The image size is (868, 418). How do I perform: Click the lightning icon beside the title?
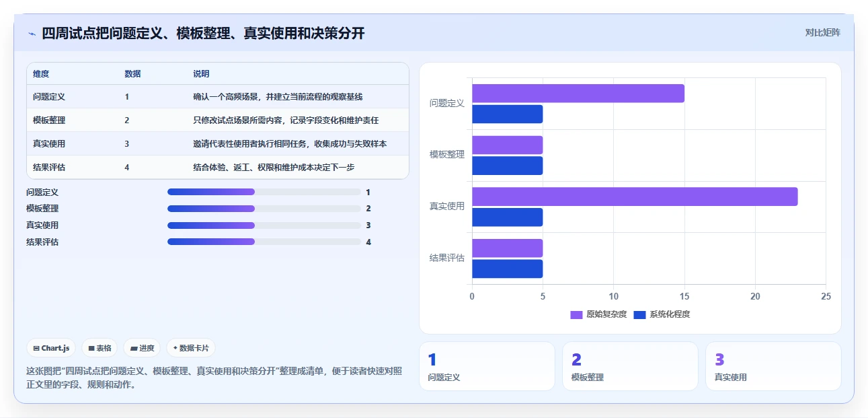click(x=32, y=33)
